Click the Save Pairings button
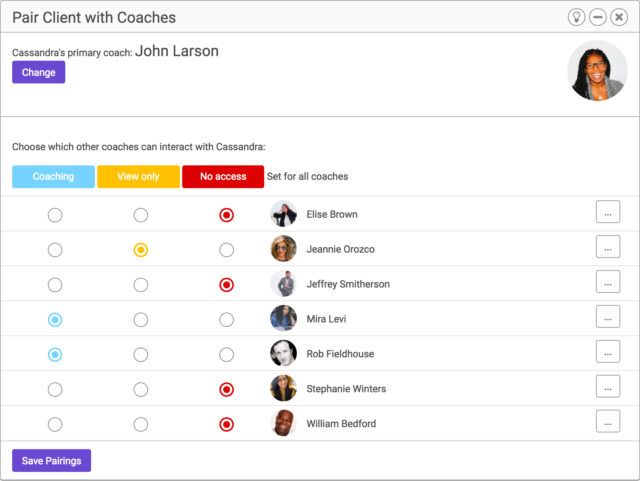Screen dimensions: 640x481 pos(51,460)
